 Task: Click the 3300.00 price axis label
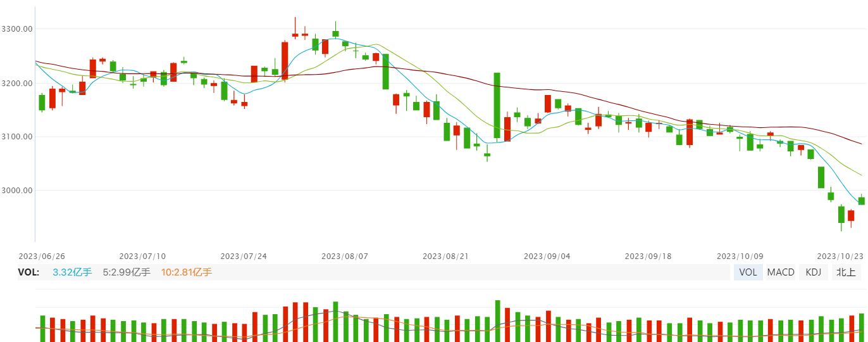[x=17, y=29]
